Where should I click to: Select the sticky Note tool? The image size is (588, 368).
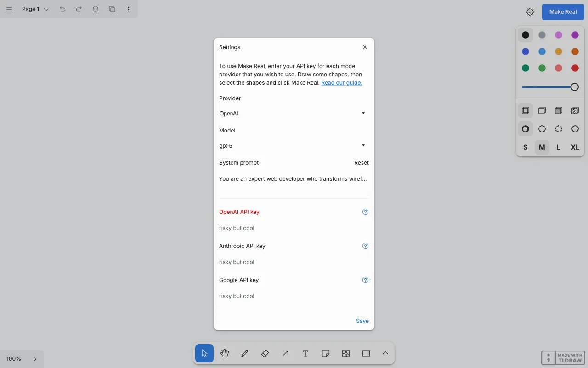click(326, 353)
